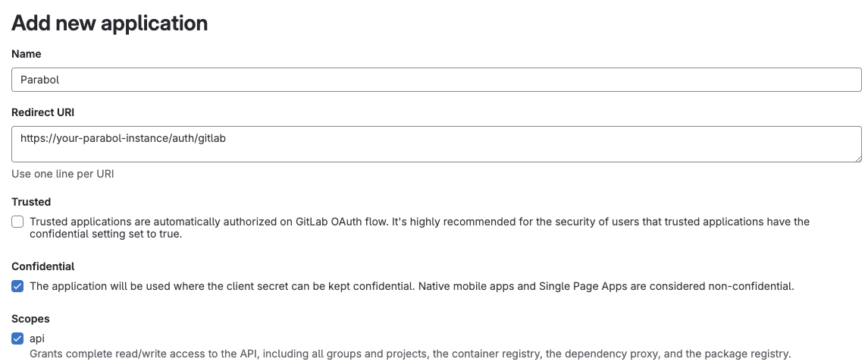Uncheck the Confidential checkbox
The image size is (868, 362).
(x=17, y=286)
